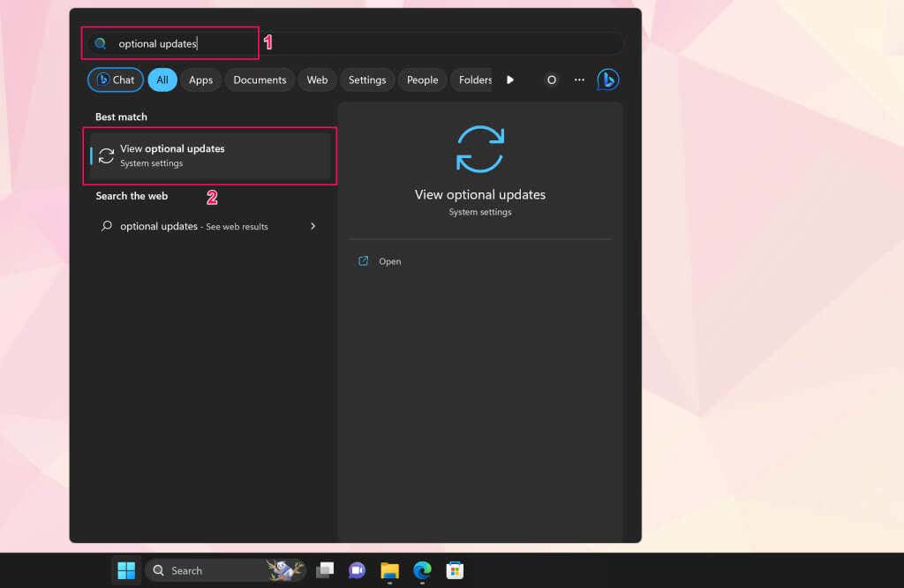This screenshot has width=904, height=588.
Task: Switch to the Settings filter tab
Action: click(x=367, y=79)
